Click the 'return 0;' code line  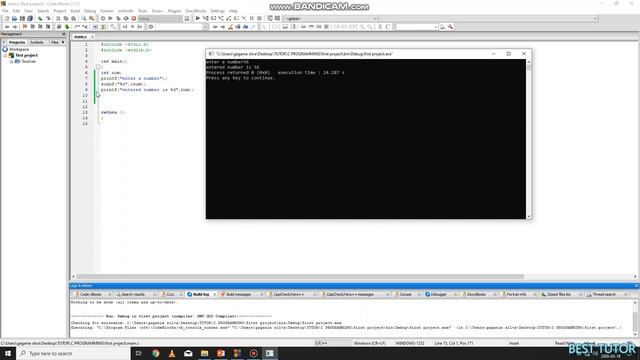[112, 112]
